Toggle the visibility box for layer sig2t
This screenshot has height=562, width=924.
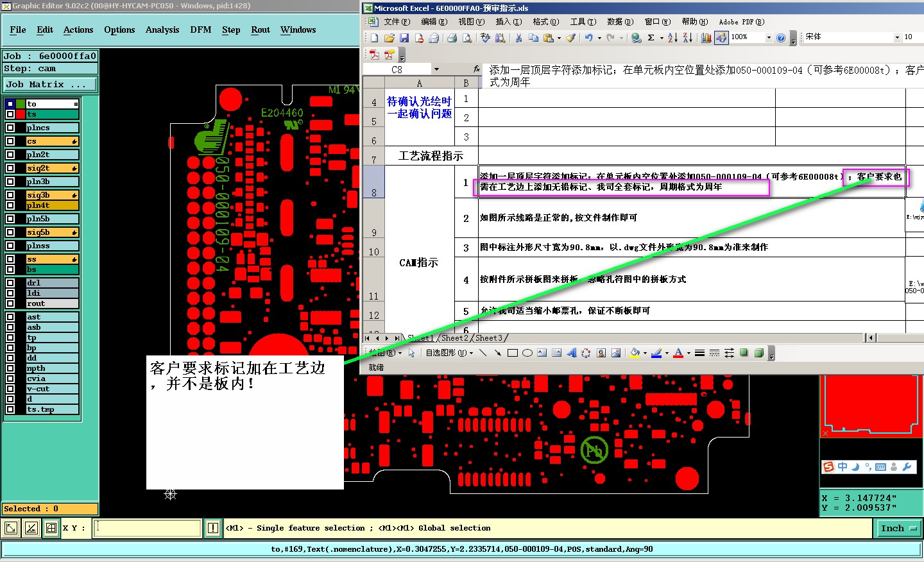[x=10, y=168]
